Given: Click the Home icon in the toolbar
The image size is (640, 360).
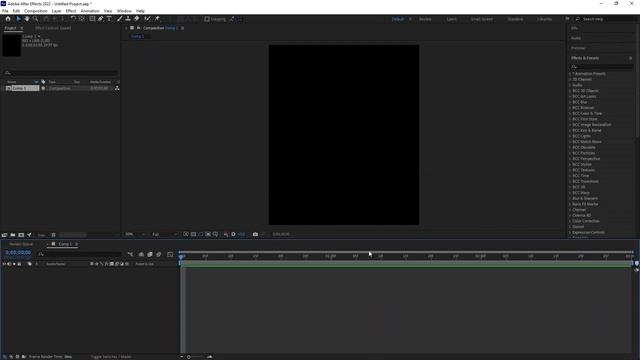Looking at the screenshot, I should tap(8, 19).
